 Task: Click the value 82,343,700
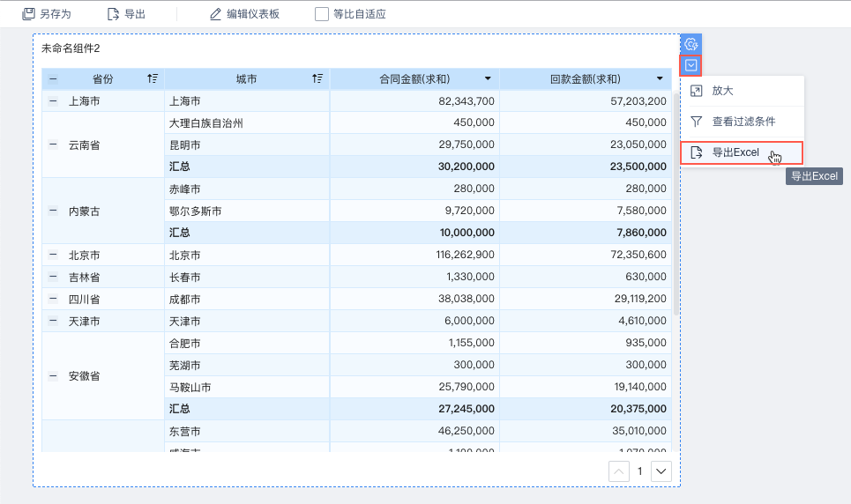467,101
